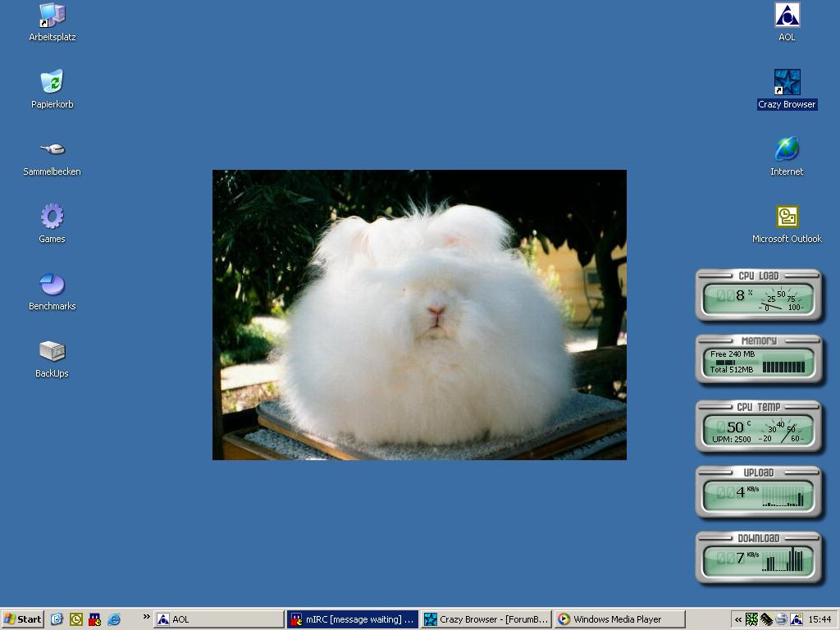Launch Internet Explorer from quick launch
The image size is (840, 630).
[x=114, y=619]
